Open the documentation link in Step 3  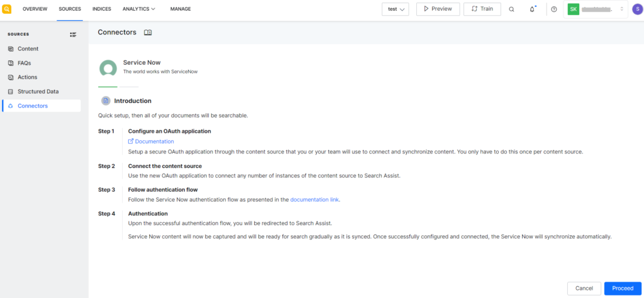click(314, 200)
